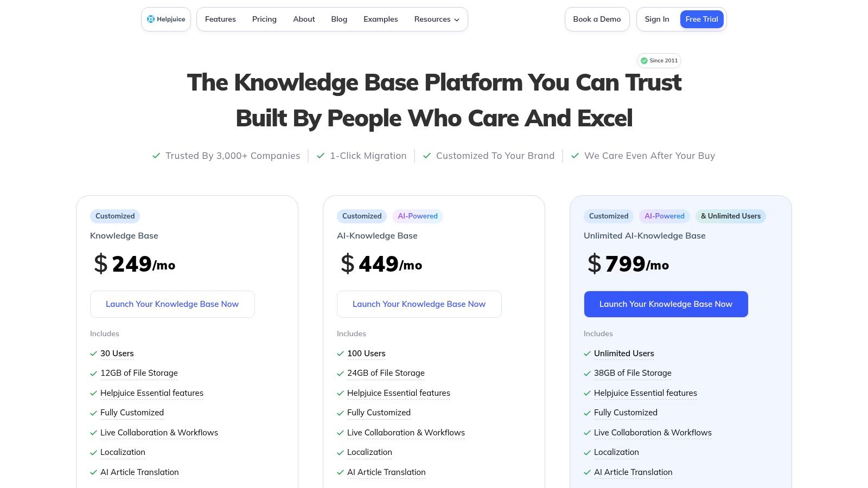Click checkmark icon beside Customized To Your Brand
868x488 pixels.
pyautogui.click(x=427, y=156)
